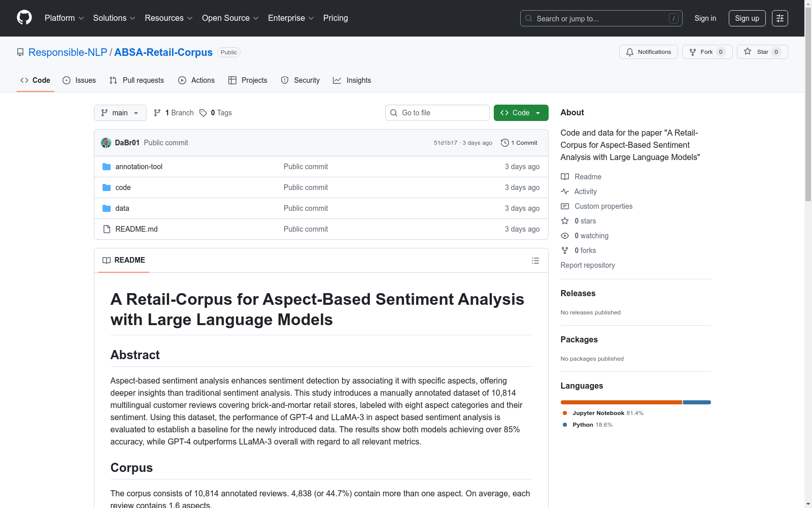Open commit hash 51d1b17
This screenshot has width=812, height=508.
(446, 143)
